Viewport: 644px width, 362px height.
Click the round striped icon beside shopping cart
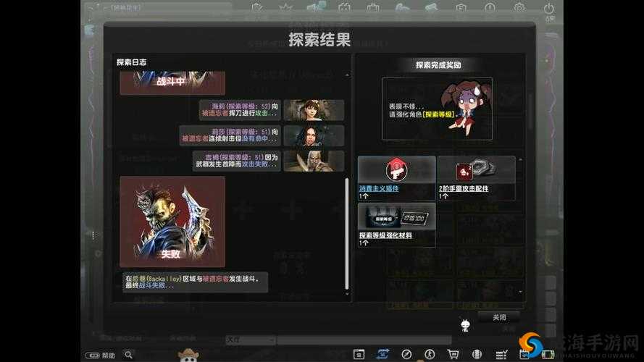tap(477, 354)
